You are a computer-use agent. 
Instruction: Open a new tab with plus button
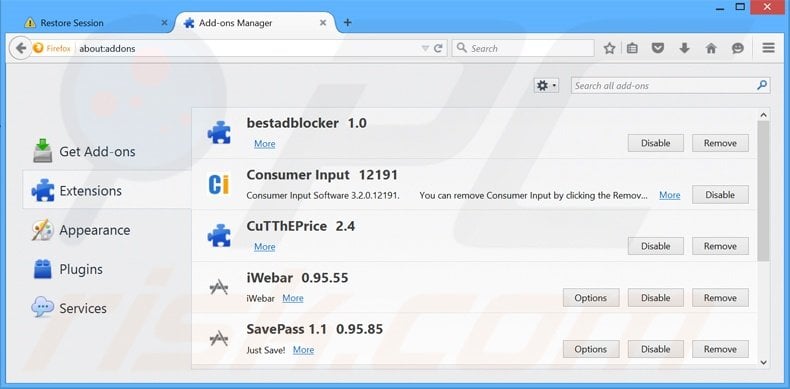347,23
